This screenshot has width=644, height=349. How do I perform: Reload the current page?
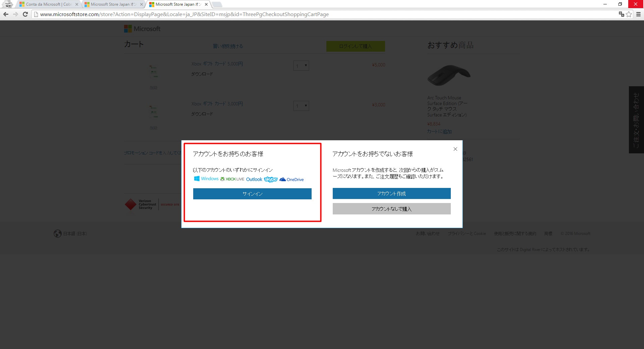25,14
